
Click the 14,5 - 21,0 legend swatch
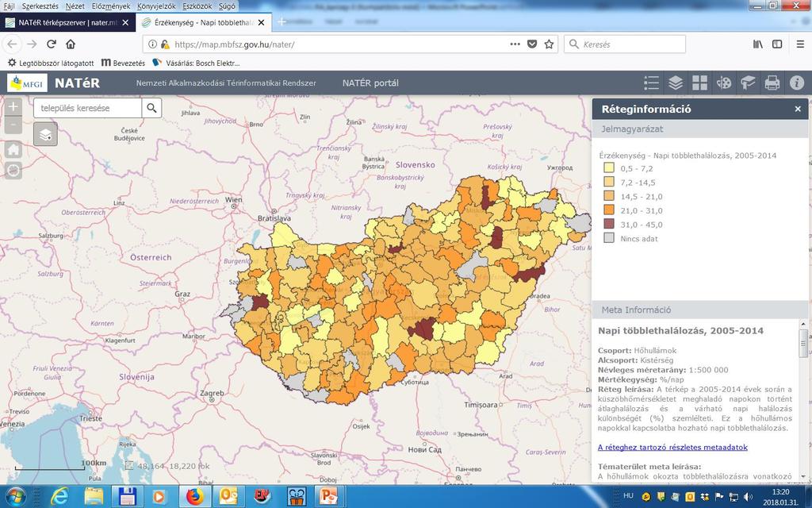(x=609, y=196)
